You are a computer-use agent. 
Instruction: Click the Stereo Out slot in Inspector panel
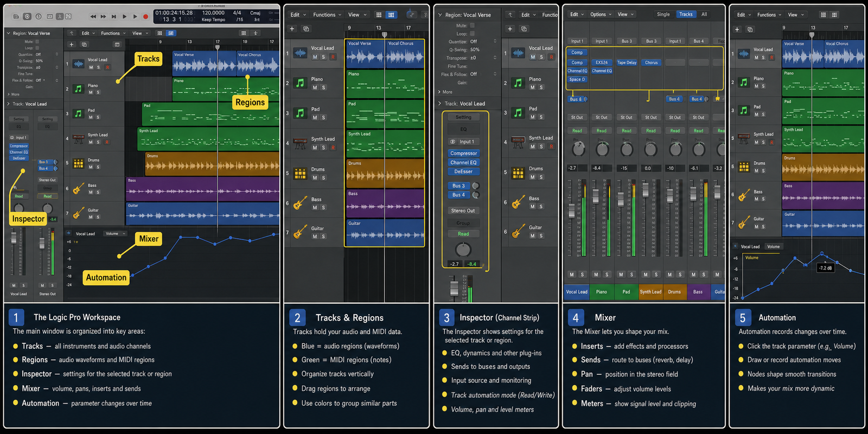pyautogui.click(x=463, y=210)
